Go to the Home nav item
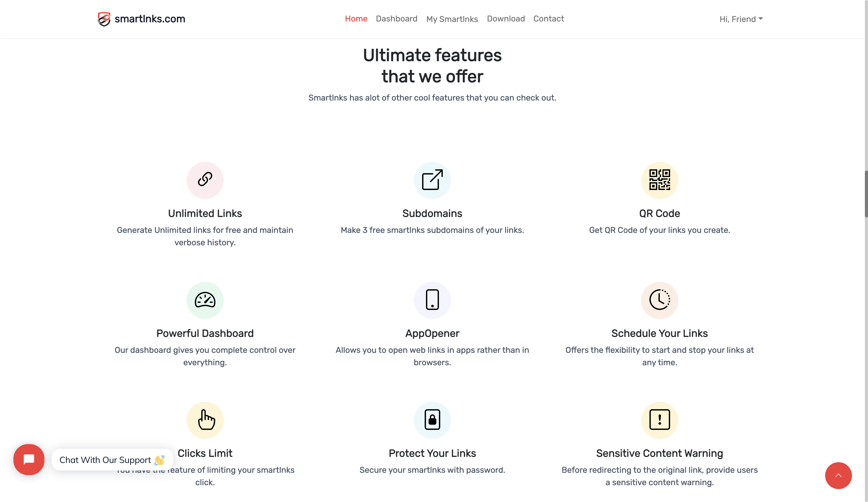Viewport: 868px width, 502px height. click(356, 19)
